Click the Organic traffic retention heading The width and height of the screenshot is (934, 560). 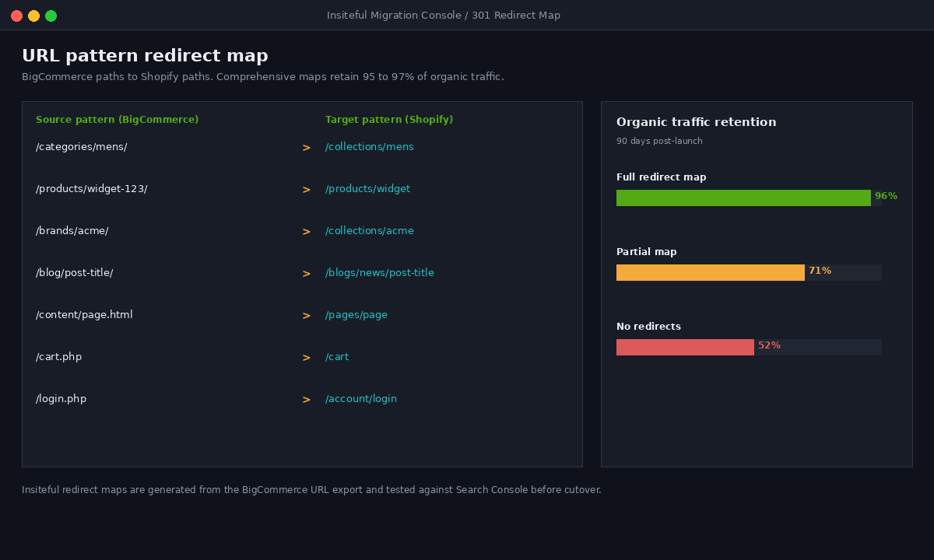(697, 122)
